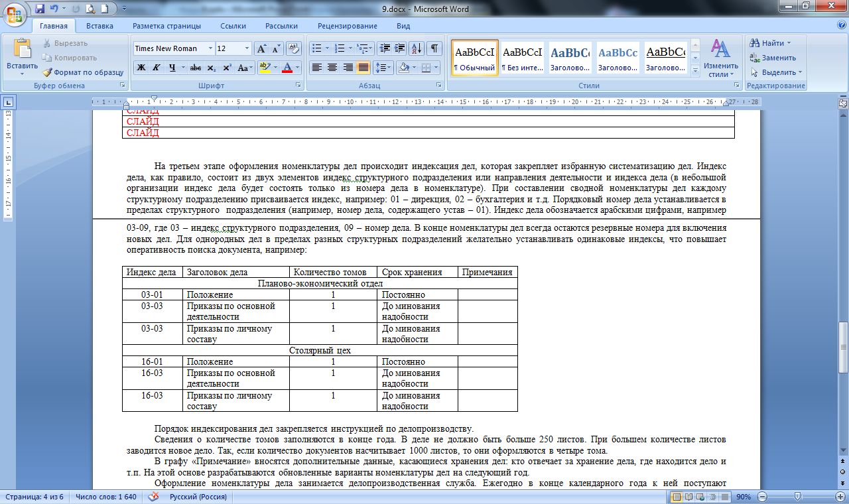Switch to Вставка tab
This screenshot has width=849, height=504.
point(99,26)
